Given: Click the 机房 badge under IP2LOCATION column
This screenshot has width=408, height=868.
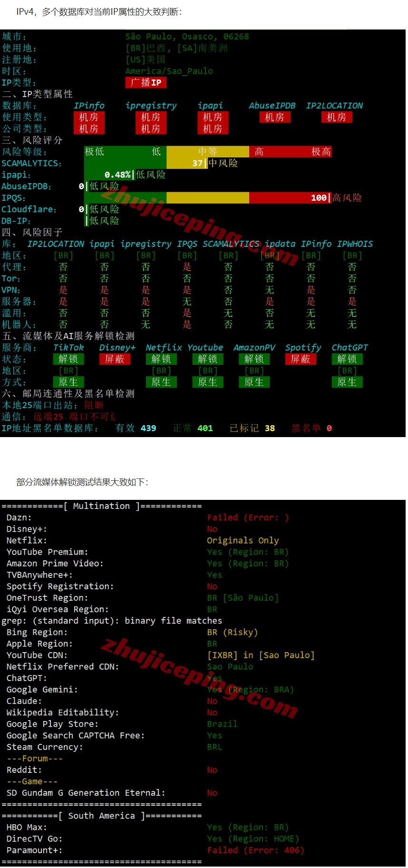Looking at the screenshot, I should click(337, 117).
